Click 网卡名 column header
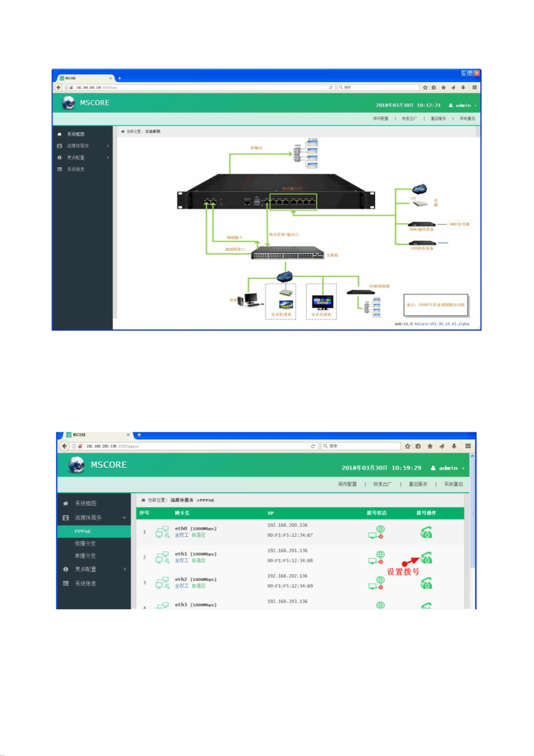The width and height of the screenshot is (534, 756). [182, 513]
